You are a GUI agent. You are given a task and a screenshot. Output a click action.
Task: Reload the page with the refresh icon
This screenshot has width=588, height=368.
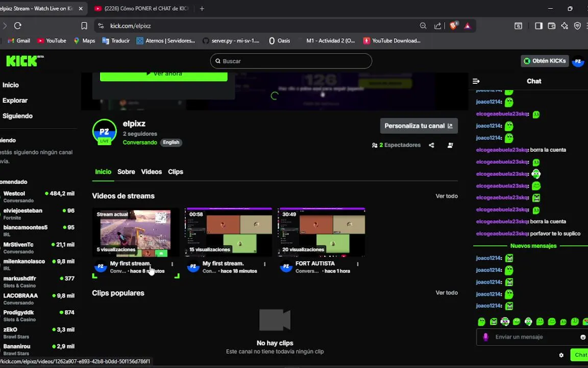tap(18, 26)
